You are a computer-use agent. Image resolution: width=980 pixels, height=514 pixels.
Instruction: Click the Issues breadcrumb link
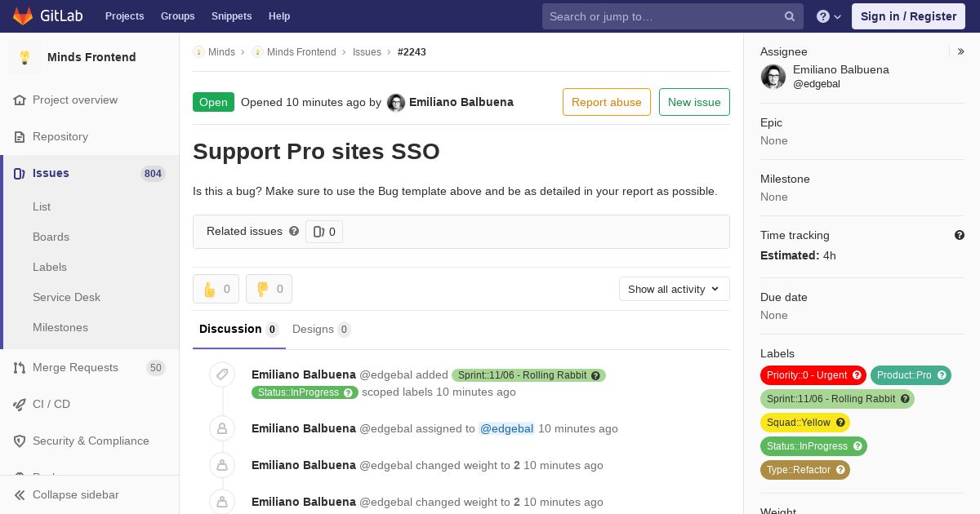367,52
